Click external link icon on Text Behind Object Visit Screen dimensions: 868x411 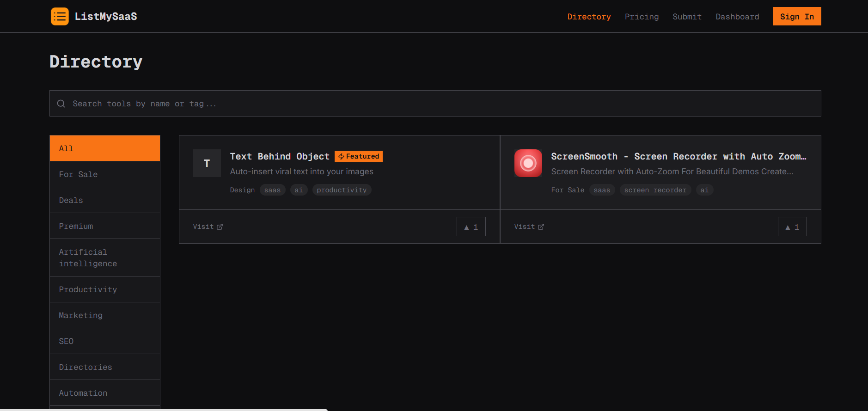[220, 227]
